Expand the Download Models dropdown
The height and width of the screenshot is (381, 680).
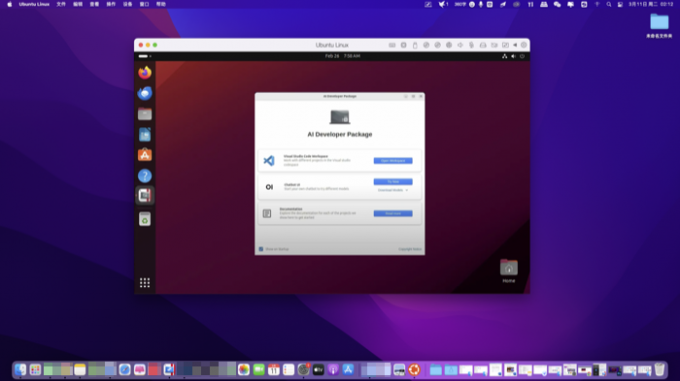pyautogui.click(x=393, y=190)
